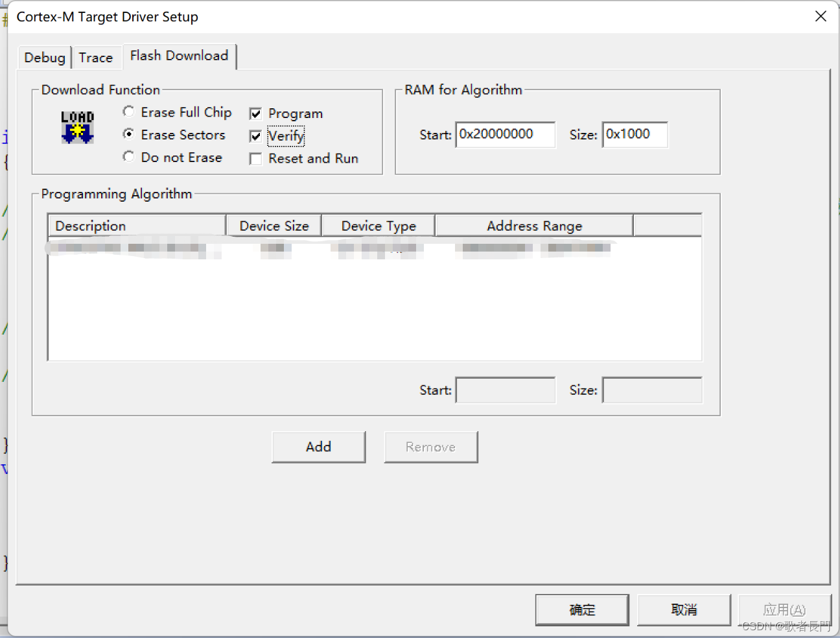Click the Programming Algorithm Start field

pyautogui.click(x=506, y=390)
